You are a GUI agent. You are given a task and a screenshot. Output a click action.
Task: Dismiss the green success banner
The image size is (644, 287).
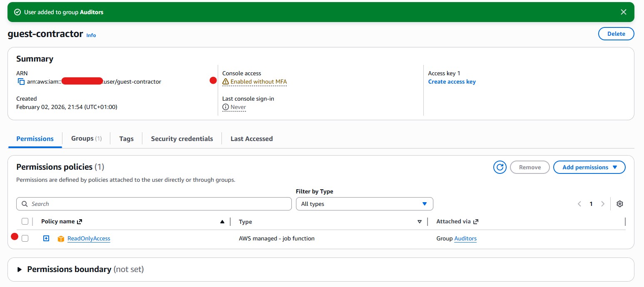pyautogui.click(x=623, y=12)
